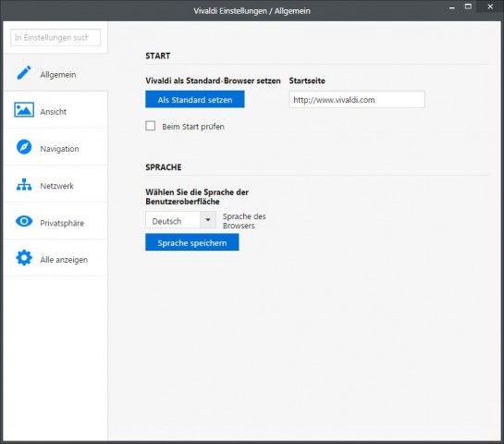Go to Navigation settings
This screenshot has height=444, width=504.
coord(55,147)
